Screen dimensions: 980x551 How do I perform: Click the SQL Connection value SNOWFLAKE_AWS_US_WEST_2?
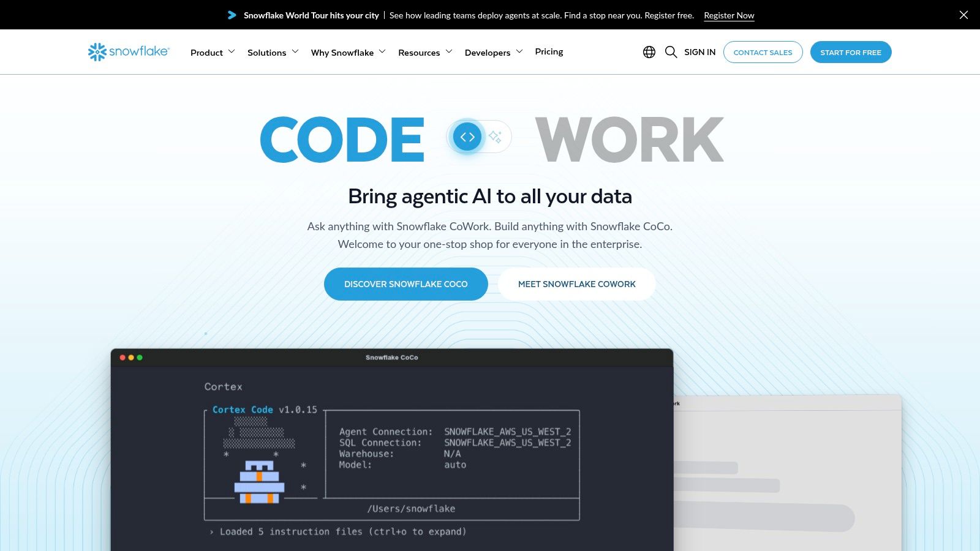coord(508,443)
